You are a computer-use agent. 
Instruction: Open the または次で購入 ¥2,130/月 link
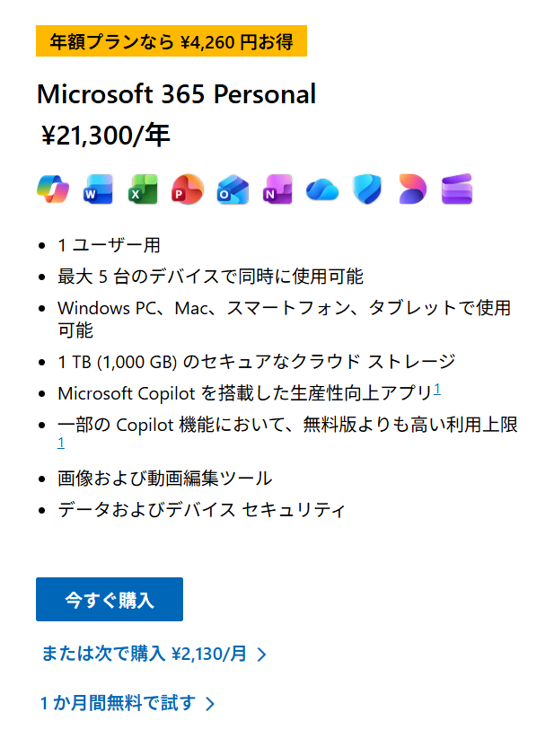pyautogui.click(x=144, y=654)
